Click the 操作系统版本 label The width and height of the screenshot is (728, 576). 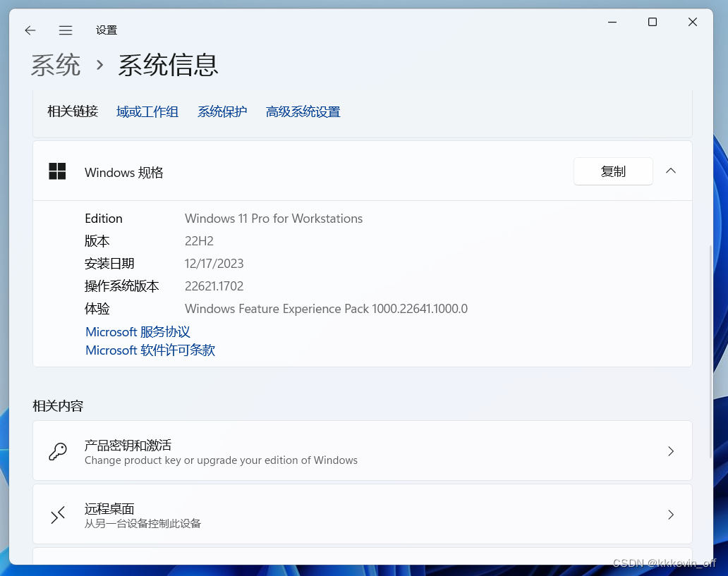(x=121, y=286)
